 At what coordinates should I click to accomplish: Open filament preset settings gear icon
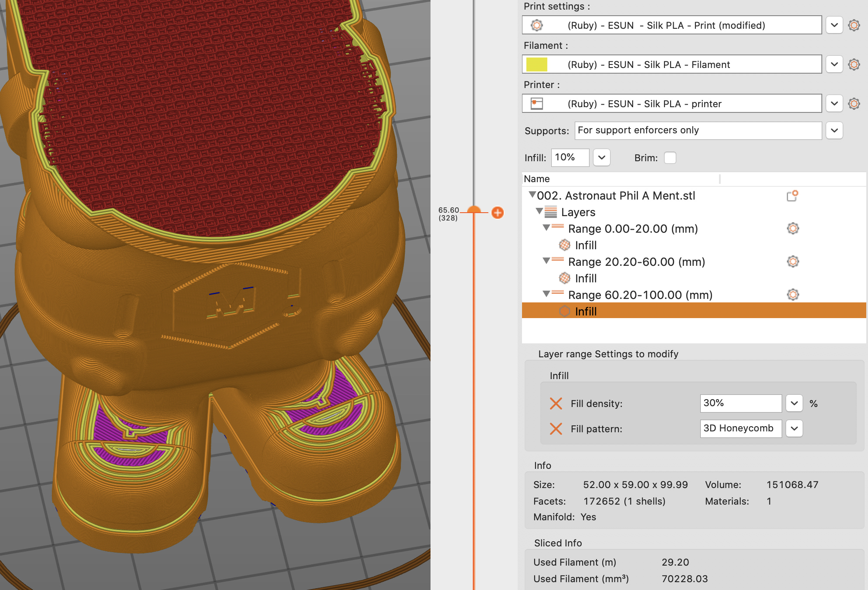(x=854, y=64)
